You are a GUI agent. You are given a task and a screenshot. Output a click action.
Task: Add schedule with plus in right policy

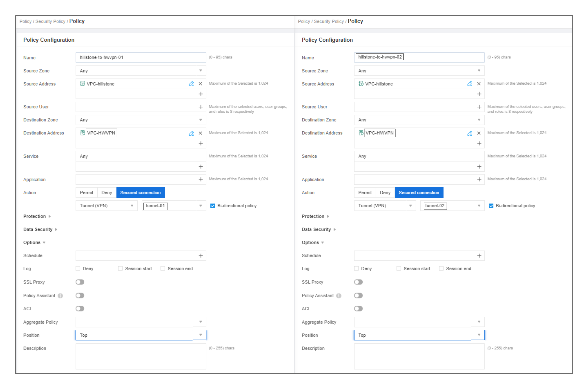point(479,256)
